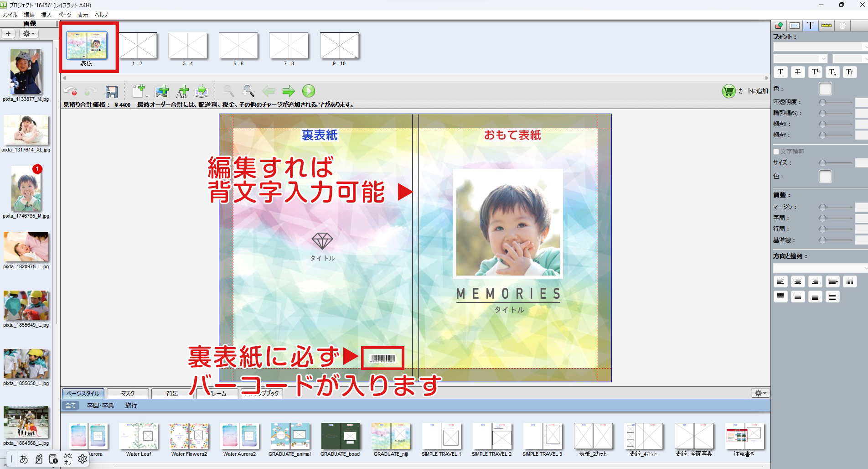Align text right horizontally
Screen dimensions: 868x469
coord(815,282)
